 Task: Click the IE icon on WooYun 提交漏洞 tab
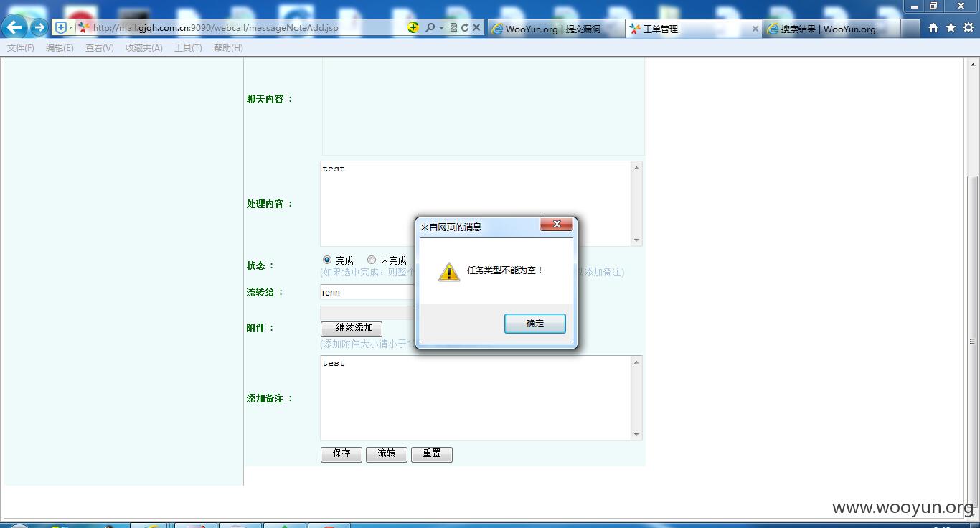coord(496,29)
